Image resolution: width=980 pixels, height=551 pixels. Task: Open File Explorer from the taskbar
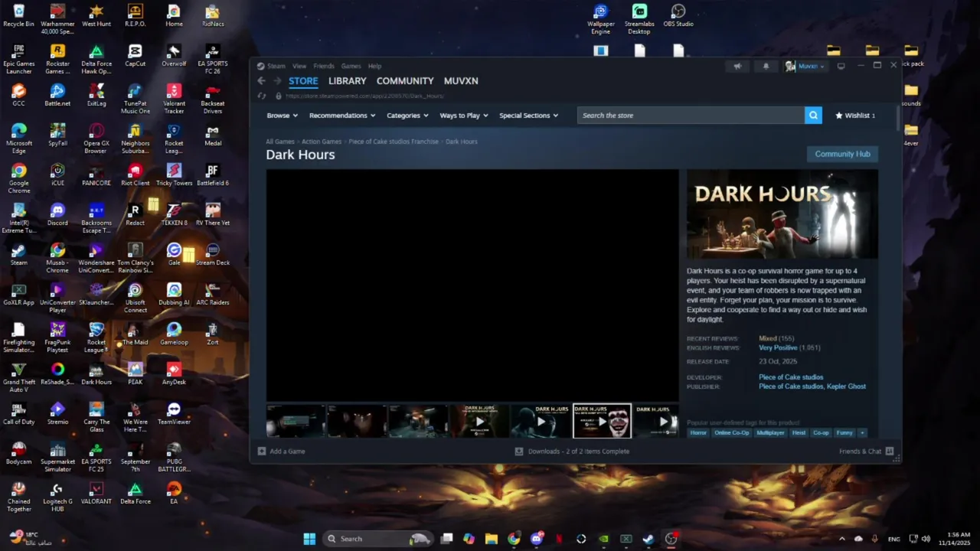492,539
